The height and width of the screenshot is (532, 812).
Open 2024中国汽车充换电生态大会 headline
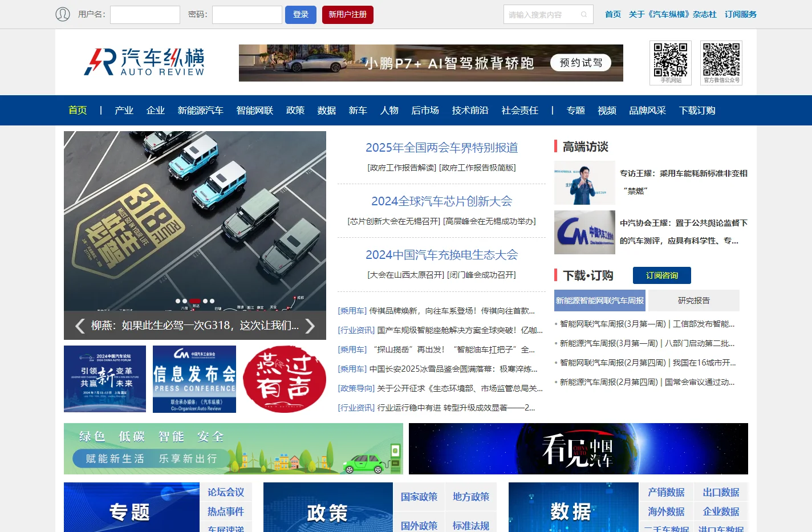[x=442, y=255]
